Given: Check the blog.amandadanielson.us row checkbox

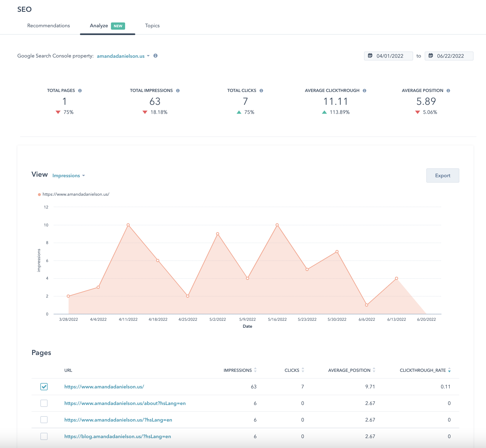Looking at the screenshot, I should tap(44, 436).
